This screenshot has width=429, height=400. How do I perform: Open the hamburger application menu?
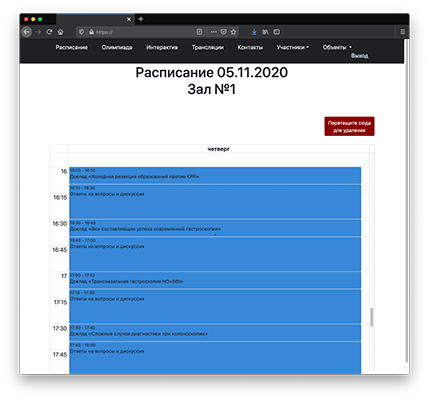coord(403,32)
